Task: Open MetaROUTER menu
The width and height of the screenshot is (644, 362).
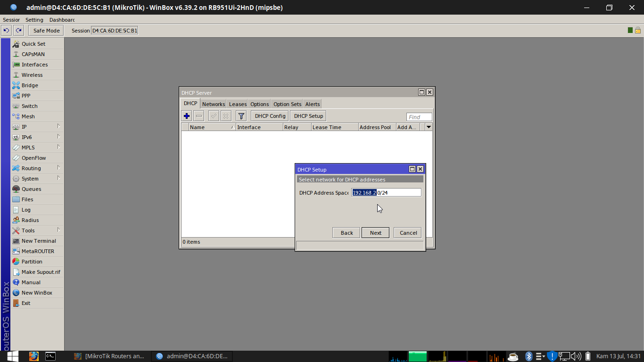Action: pyautogui.click(x=37, y=251)
